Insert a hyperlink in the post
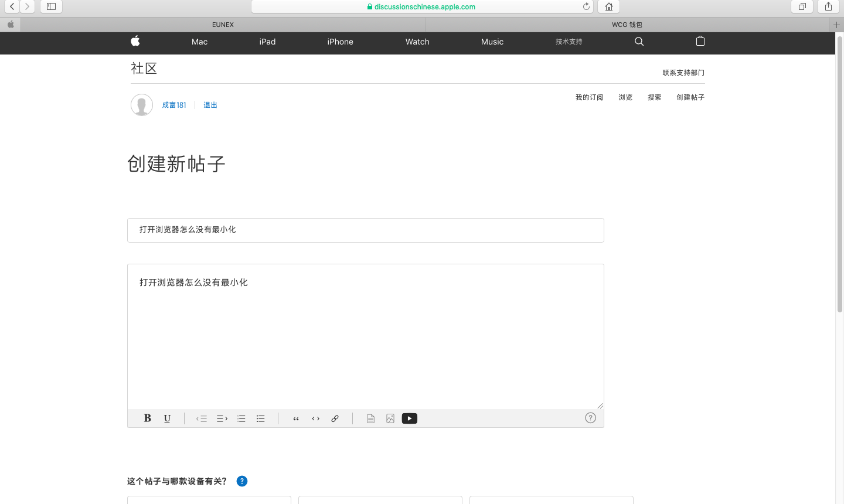Screen dimensions: 844x504 coord(335,418)
